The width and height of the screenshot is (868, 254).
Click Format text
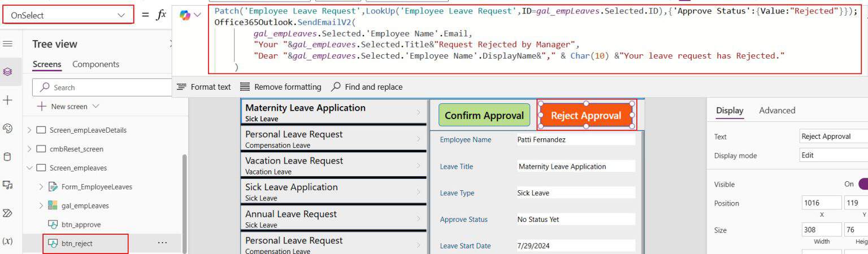coord(204,87)
